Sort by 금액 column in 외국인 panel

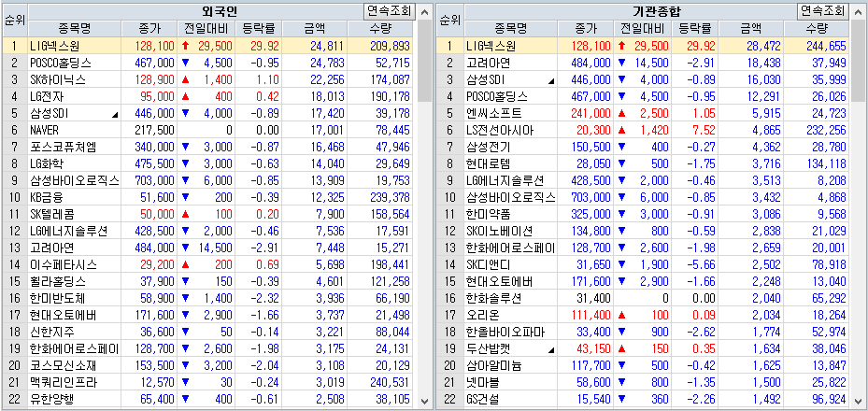[x=316, y=29]
